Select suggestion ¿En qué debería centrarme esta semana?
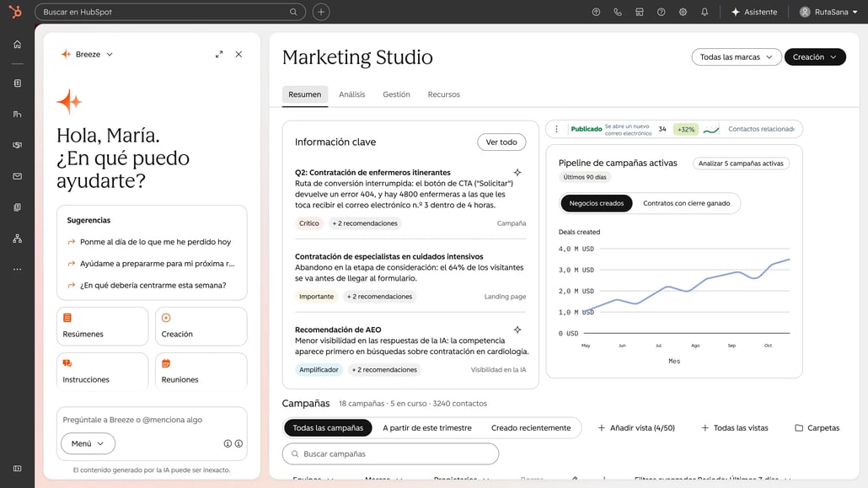 click(151, 285)
